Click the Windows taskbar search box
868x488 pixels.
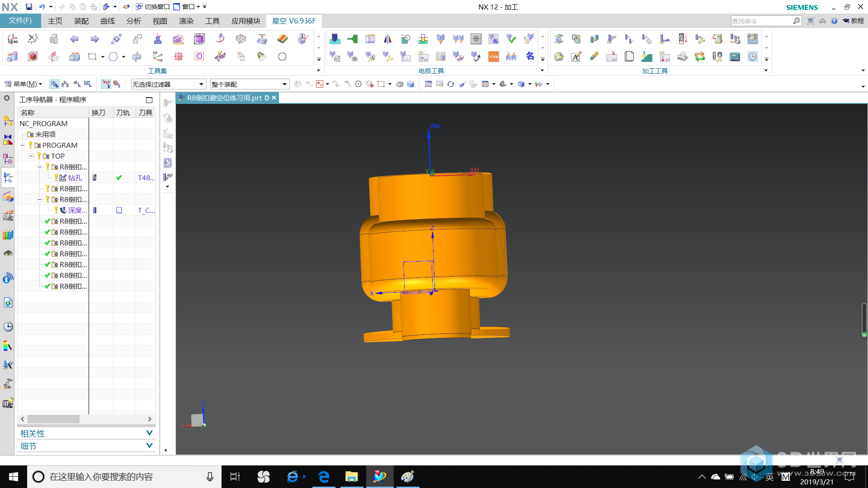(x=124, y=477)
